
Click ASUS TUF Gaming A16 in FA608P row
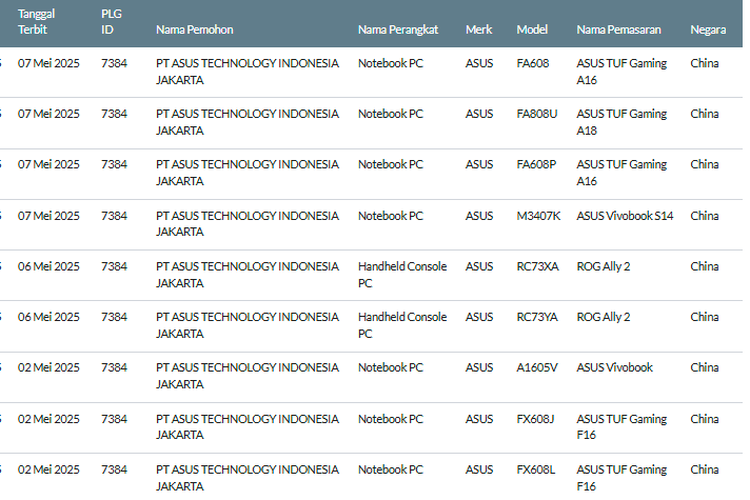[621, 173]
